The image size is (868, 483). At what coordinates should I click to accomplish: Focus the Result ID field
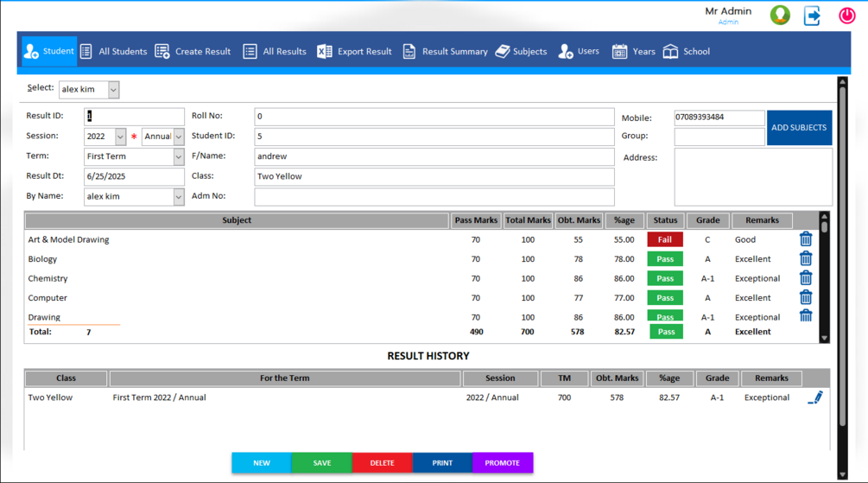click(x=134, y=117)
